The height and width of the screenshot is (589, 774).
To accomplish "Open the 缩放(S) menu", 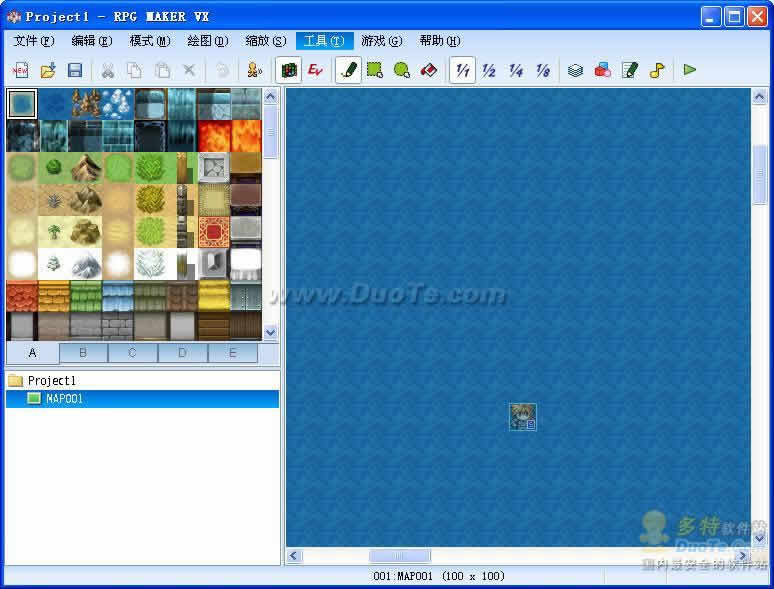I will click(266, 40).
